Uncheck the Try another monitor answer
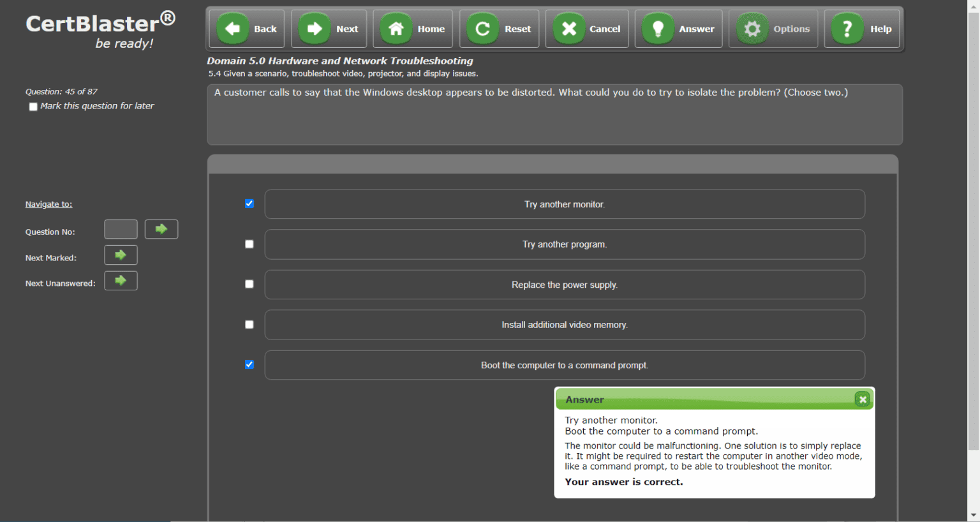Image resolution: width=980 pixels, height=522 pixels. pyautogui.click(x=249, y=204)
